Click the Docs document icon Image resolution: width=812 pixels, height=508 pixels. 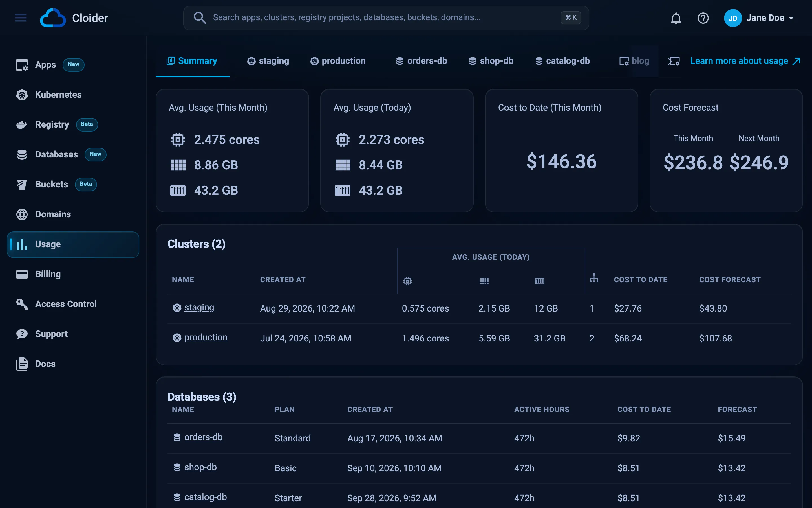coord(22,364)
